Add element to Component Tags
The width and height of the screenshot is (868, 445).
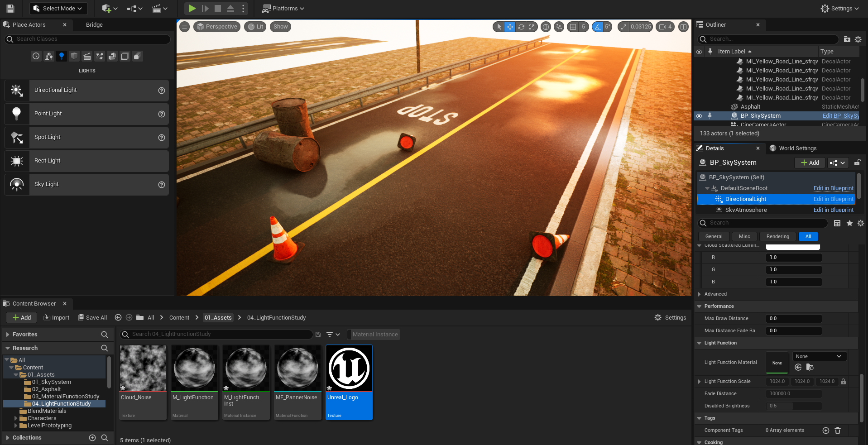coord(826,431)
